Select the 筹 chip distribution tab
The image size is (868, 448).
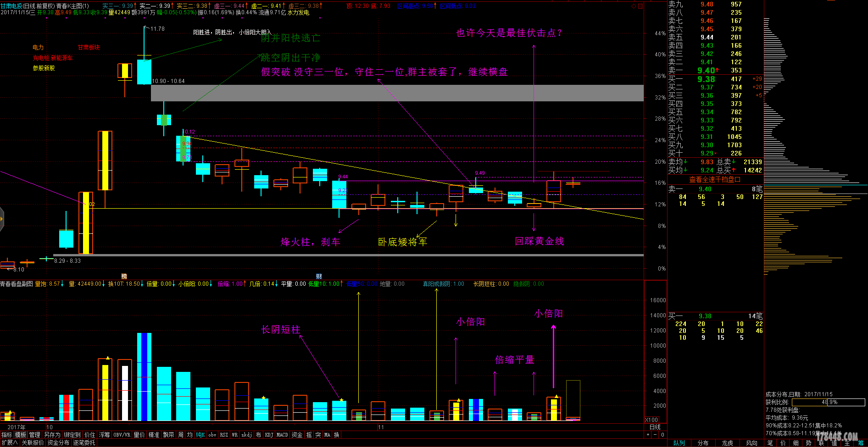pyautogui.click(x=861, y=443)
